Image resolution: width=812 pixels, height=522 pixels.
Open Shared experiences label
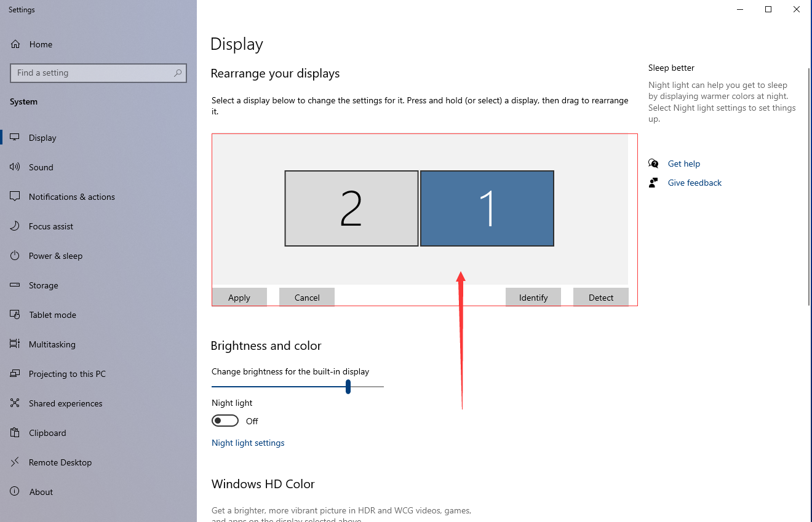(66, 403)
